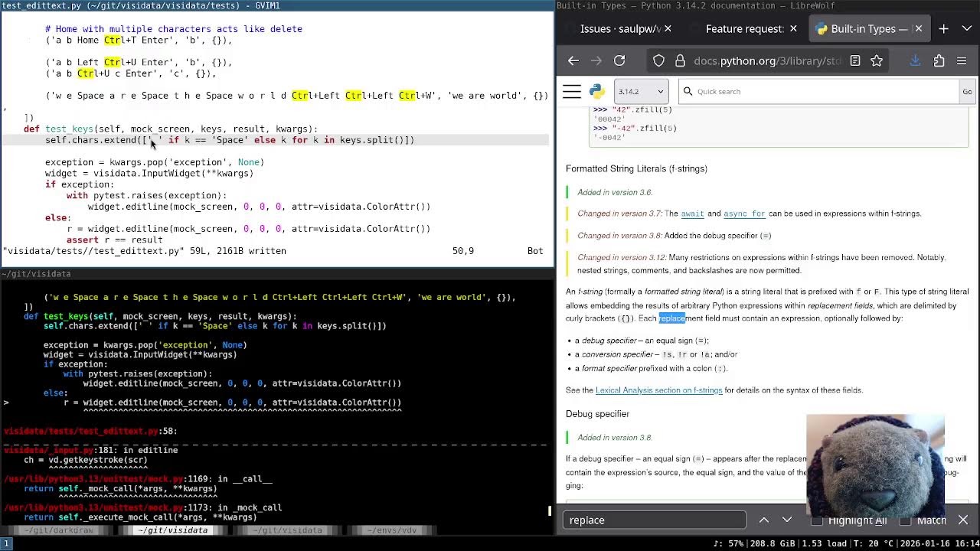The height and width of the screenshot is (551, 980).
Task: Jump to next find match
Action: [x=786, y=520]
